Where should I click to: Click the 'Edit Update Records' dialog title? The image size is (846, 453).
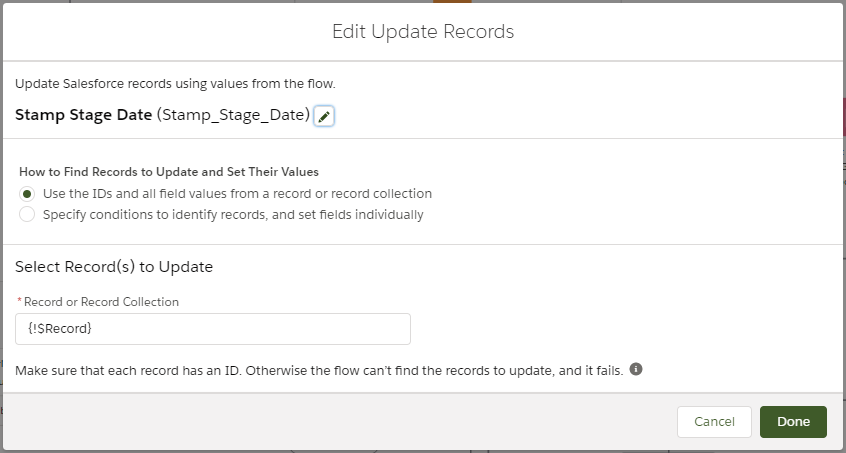coord(423,32)
